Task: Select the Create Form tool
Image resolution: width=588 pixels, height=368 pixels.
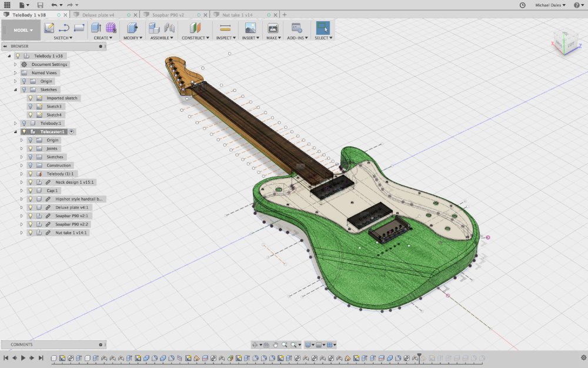Action: click(111, 28)
